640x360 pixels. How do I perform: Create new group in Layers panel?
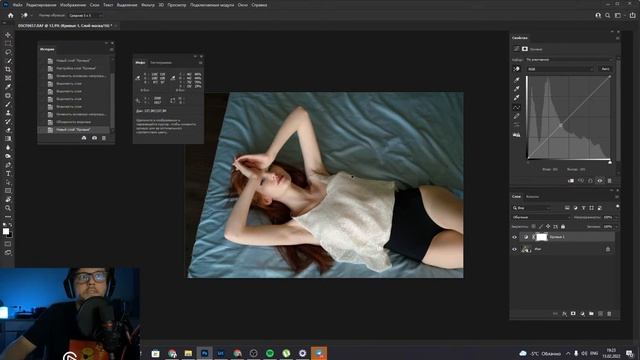pos(591,313)
